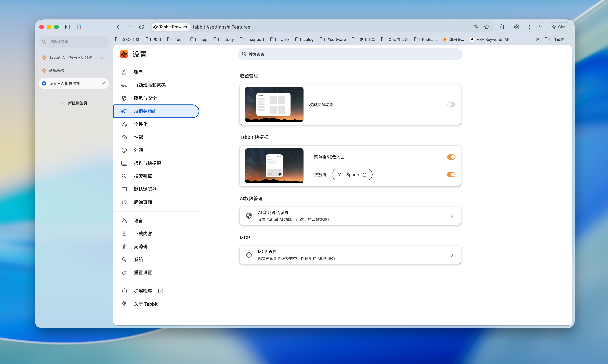This screenshot has height=364, width=608.
Task: Close the 设置 - AI相关功能 tab
Action: click(104, 83)
